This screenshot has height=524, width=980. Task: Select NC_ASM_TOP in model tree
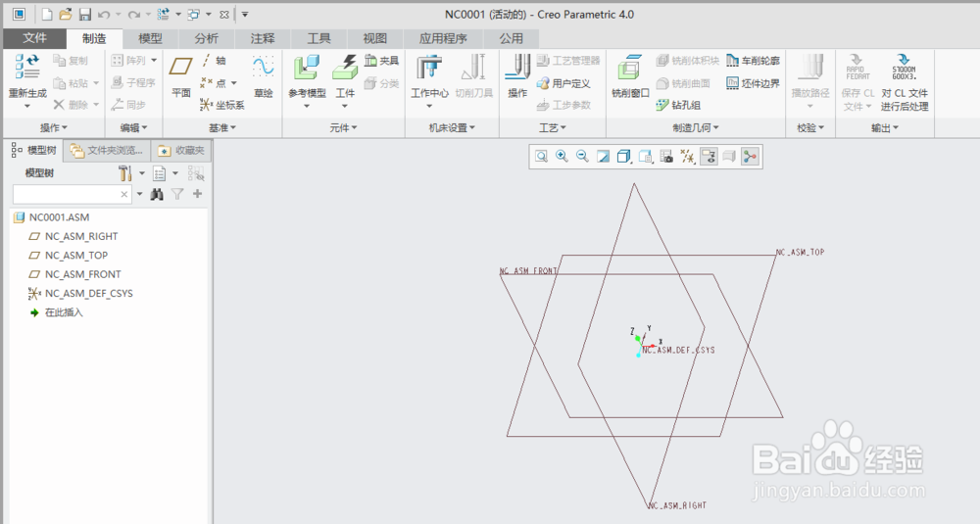click(76, 255)
